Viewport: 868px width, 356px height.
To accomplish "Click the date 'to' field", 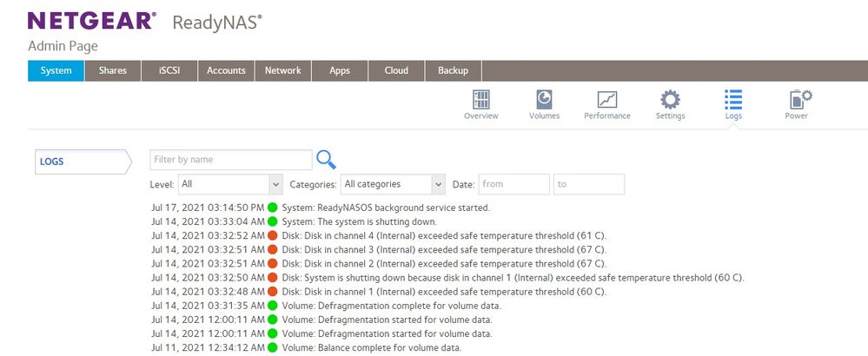I will [x=589, y=184].
